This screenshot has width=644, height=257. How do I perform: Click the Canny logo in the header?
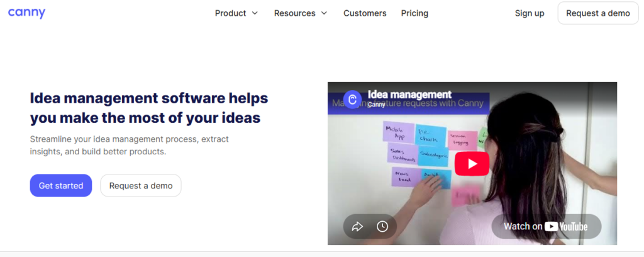click(26, 13)
